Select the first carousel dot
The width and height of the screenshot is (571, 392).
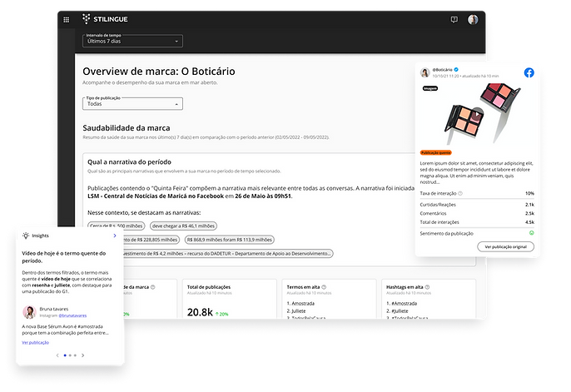coord(65,355)
